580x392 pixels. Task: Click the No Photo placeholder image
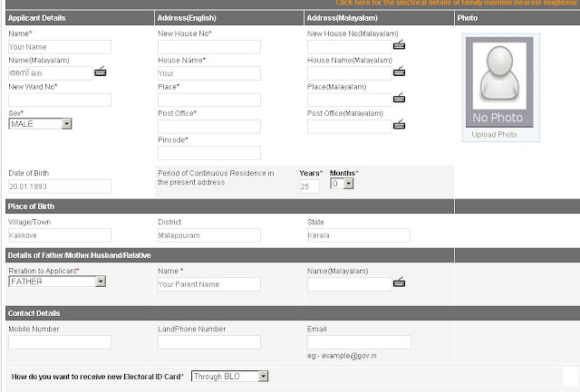[499, 82]
